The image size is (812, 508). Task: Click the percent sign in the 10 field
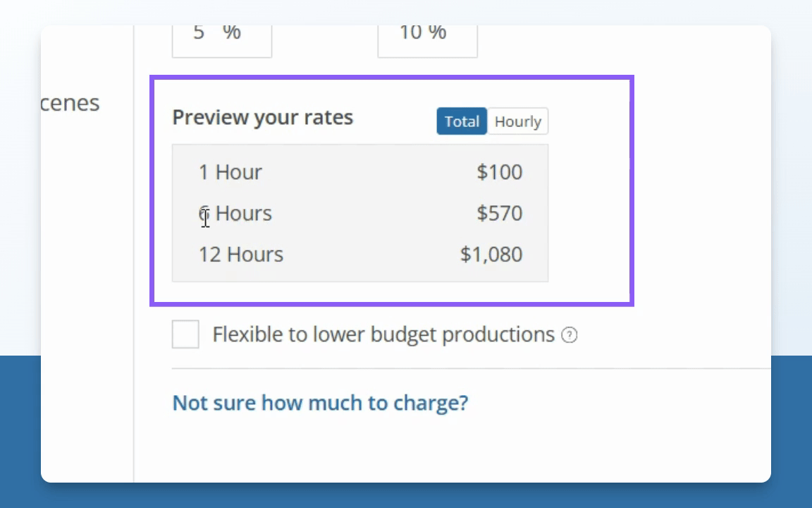coord(437,32)
